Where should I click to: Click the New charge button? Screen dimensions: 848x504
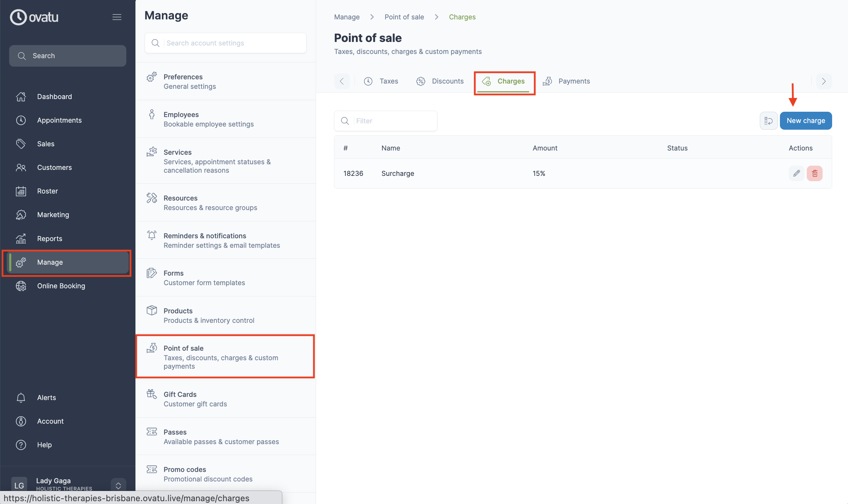[806, 121]
